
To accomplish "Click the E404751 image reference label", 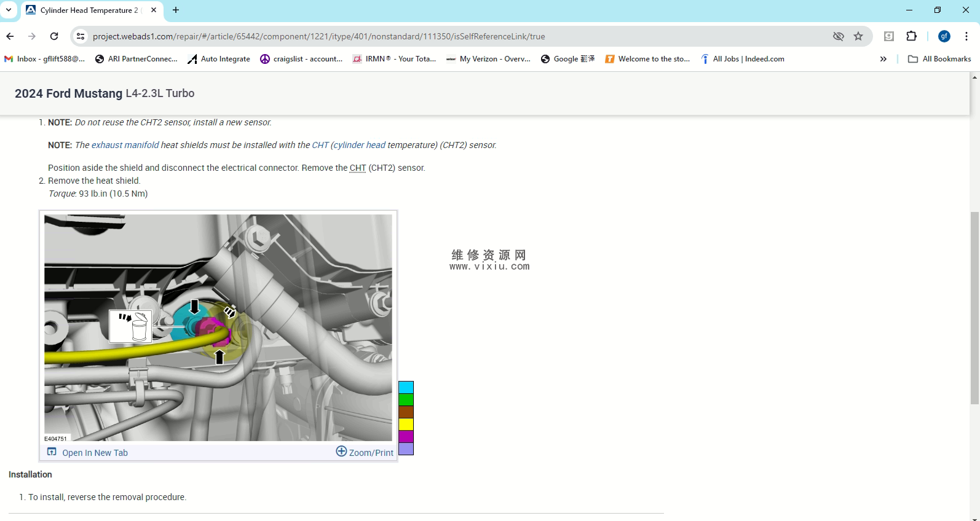I will [55, 439].
